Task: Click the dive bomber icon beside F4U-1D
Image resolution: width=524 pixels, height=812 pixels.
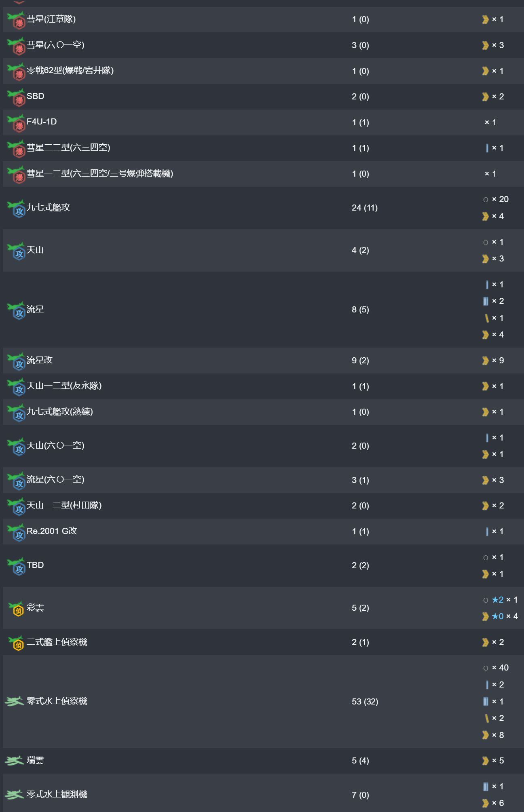Action: 16,123
